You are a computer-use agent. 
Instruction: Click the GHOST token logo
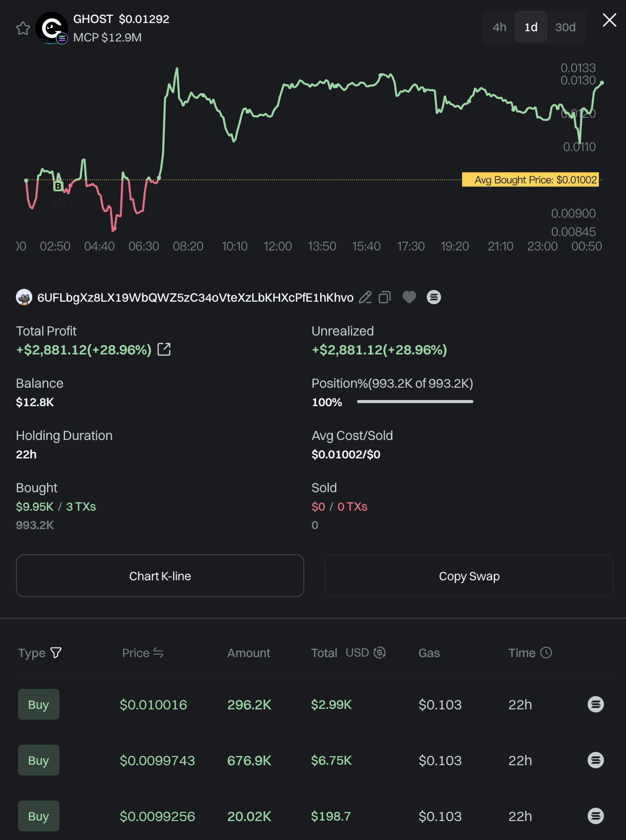click(51, 28)
